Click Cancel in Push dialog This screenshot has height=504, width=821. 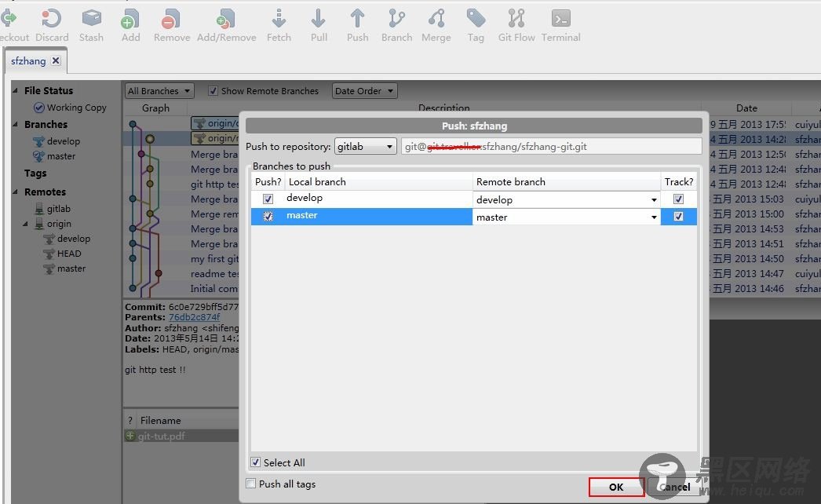676,487
